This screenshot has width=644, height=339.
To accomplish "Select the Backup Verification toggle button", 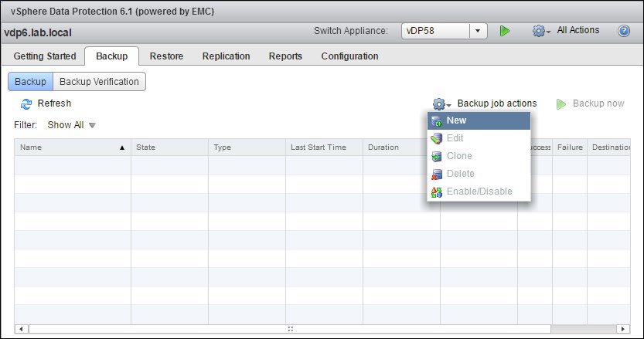I will 99,82.
